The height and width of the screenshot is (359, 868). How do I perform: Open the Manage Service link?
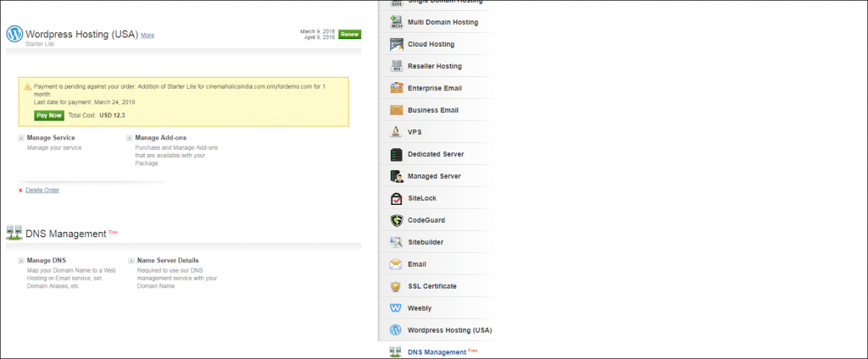click(51, 138)
